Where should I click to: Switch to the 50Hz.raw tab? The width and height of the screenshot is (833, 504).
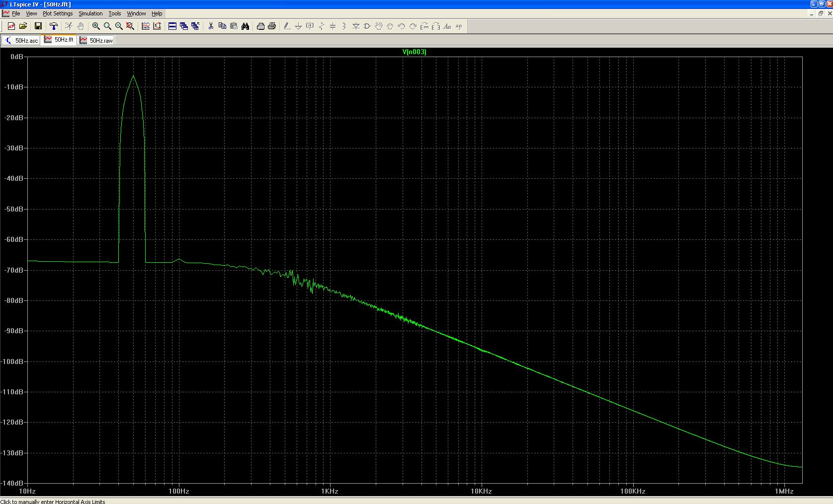coord(96,40)
